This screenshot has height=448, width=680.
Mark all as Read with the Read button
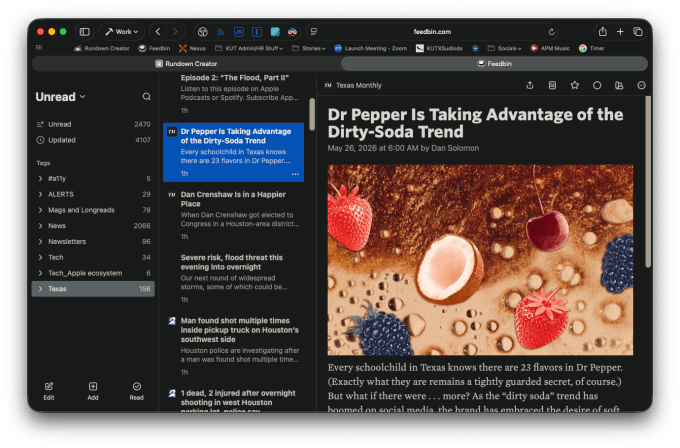pyautogui.click(x=137, y=391)
